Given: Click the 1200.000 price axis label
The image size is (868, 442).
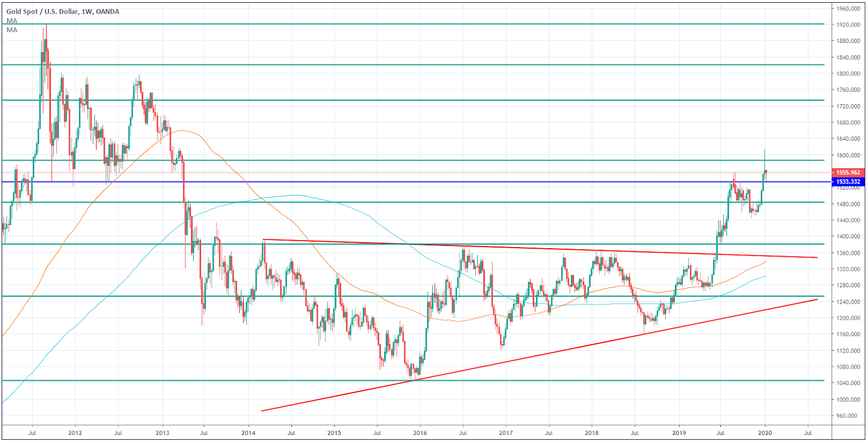Looking at the screenshot, I should tap(848, 318).
